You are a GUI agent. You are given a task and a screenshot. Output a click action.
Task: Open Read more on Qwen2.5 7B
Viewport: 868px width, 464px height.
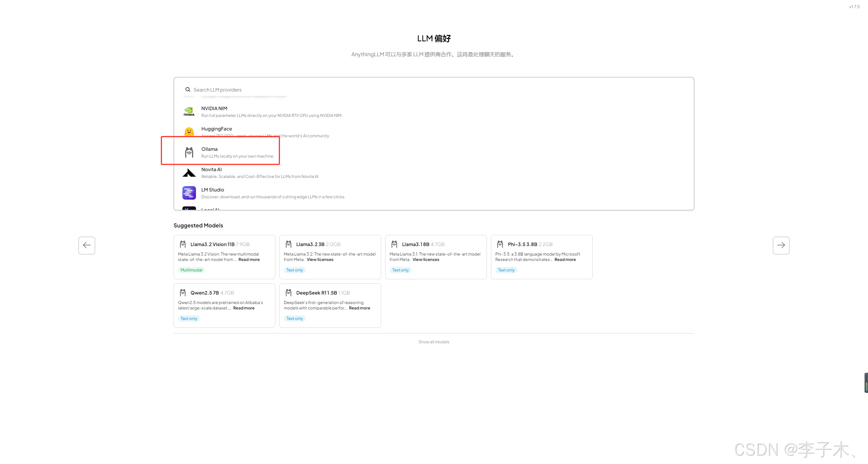244,308
